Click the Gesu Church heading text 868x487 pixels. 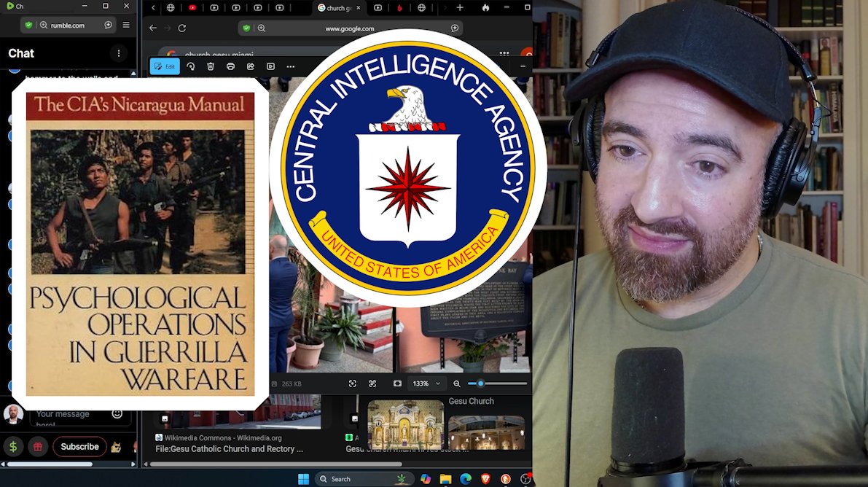point(471,401)
